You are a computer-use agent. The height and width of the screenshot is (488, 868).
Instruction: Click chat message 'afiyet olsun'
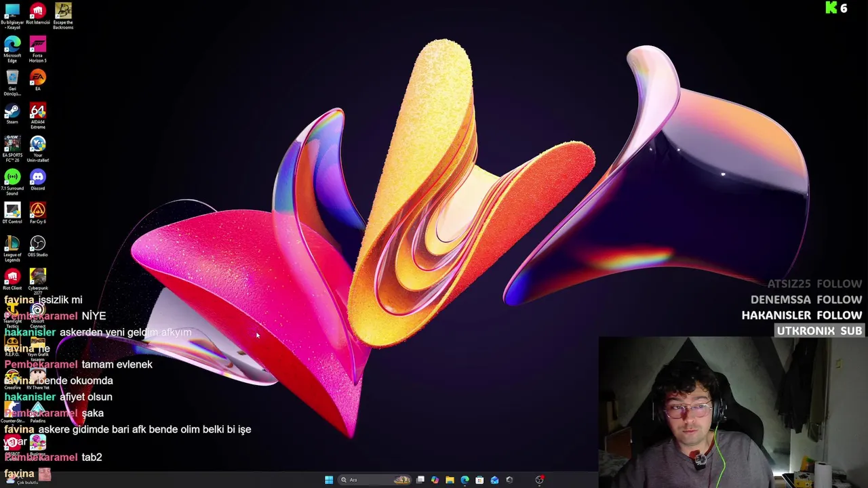click(86, 397)
